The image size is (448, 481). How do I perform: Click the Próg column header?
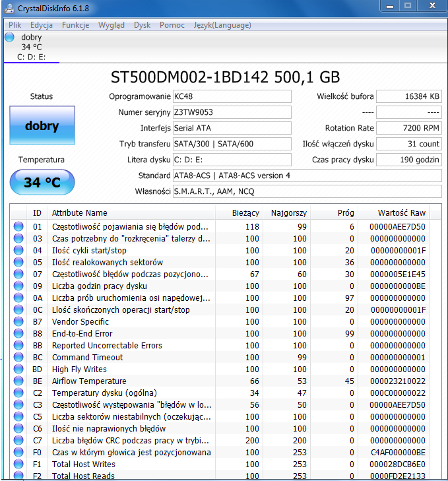[x=334, y=213]
